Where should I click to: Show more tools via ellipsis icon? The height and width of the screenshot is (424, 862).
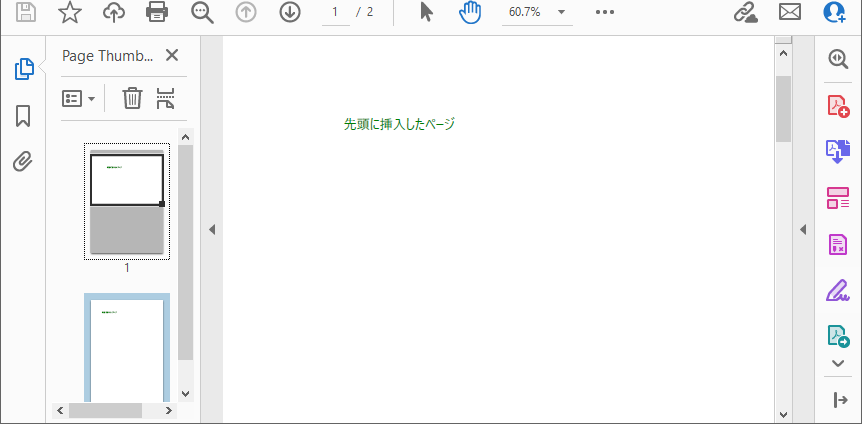tap(605, 12)
